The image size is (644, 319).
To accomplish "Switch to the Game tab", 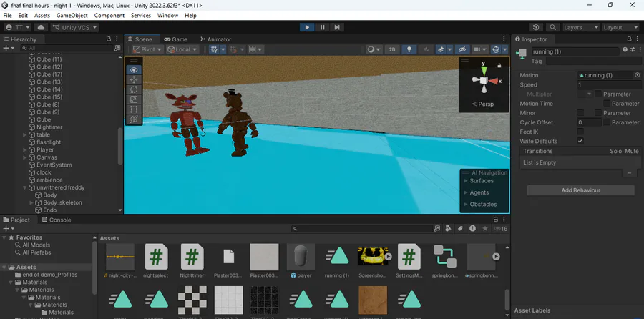I will tap(176, 39).
